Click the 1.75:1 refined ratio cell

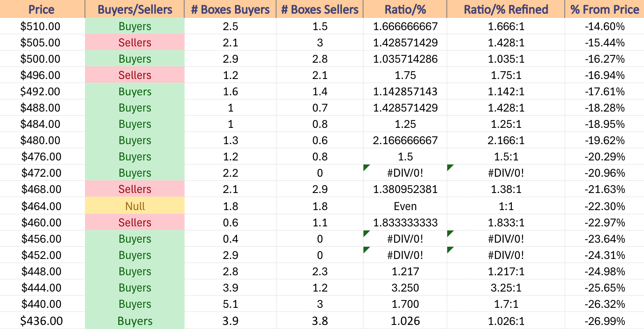tap(506, 75)
